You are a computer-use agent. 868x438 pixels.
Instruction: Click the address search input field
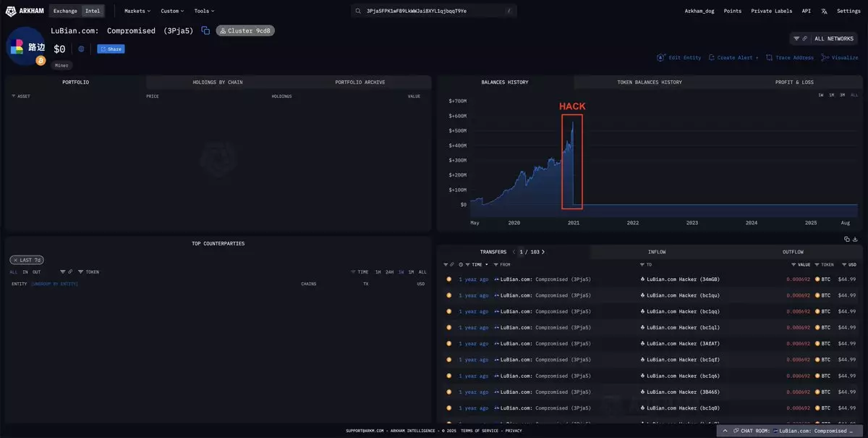click(x=434, y=11)
